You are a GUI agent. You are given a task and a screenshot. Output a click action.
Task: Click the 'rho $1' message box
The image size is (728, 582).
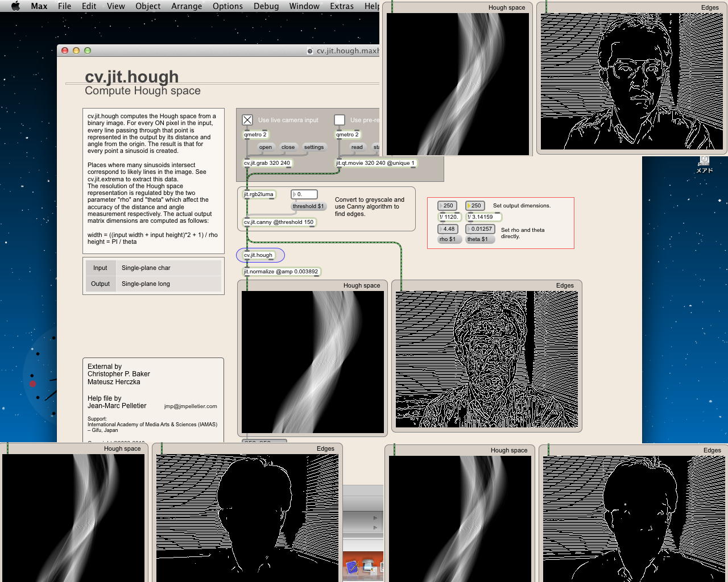click(x=448, y=239)
